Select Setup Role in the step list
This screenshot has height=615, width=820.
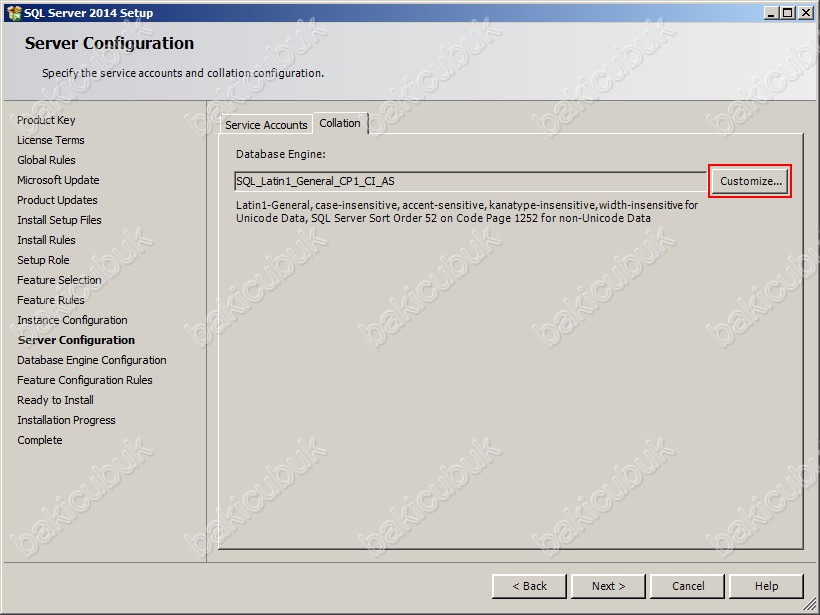pos(43,260)
